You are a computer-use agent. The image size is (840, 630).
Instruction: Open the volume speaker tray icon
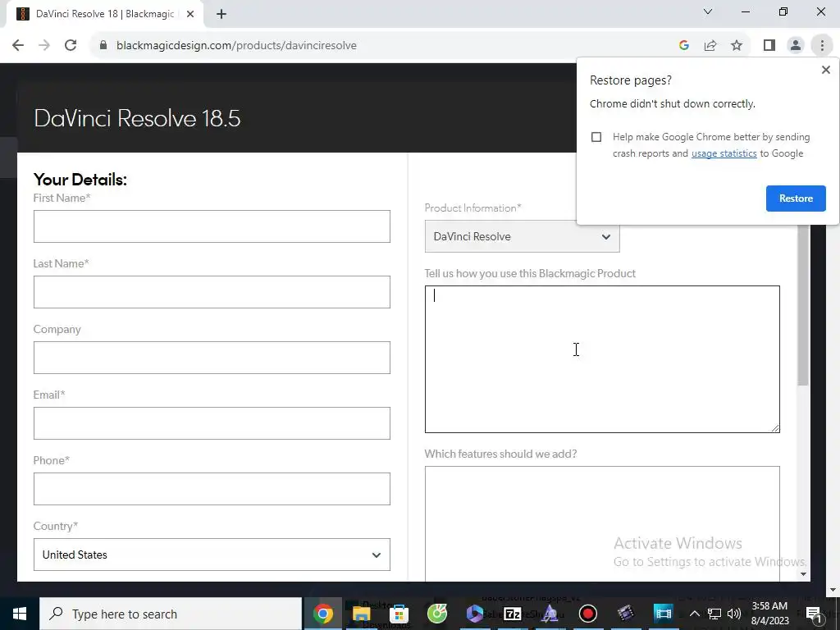click(x=734, y=614)
